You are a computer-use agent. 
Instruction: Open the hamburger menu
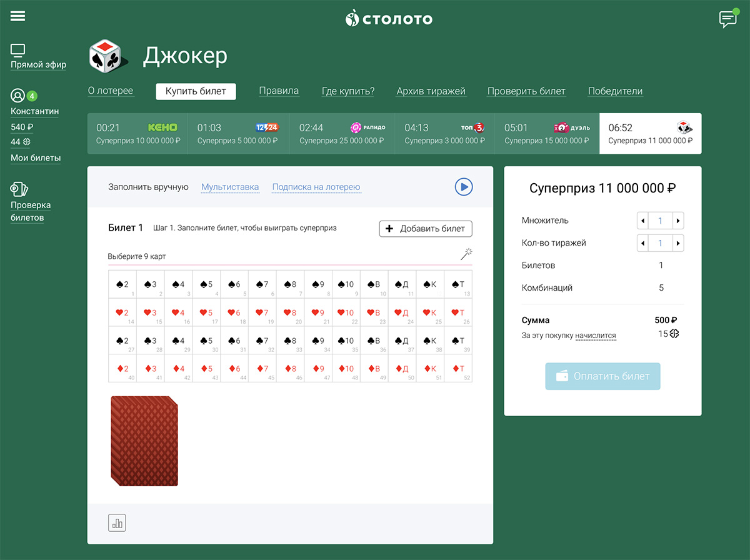(18, 16)
